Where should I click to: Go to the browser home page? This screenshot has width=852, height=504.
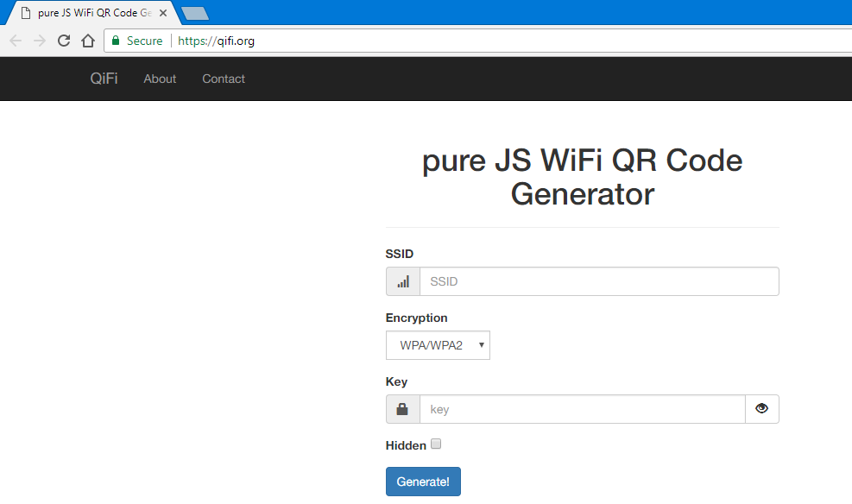87,41
